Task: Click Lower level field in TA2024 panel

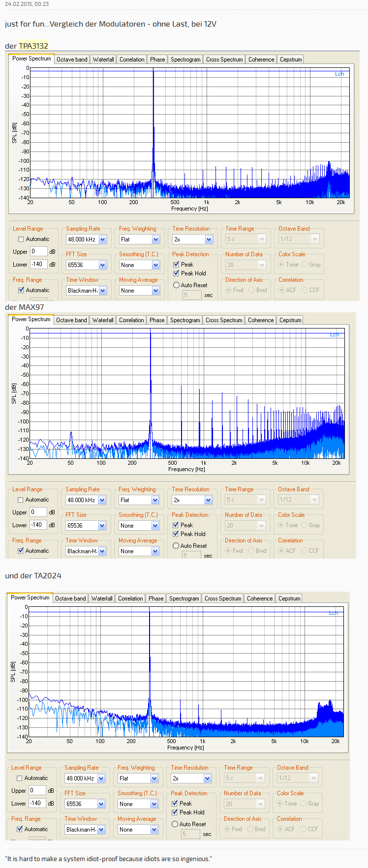Action: click(37, 803)
